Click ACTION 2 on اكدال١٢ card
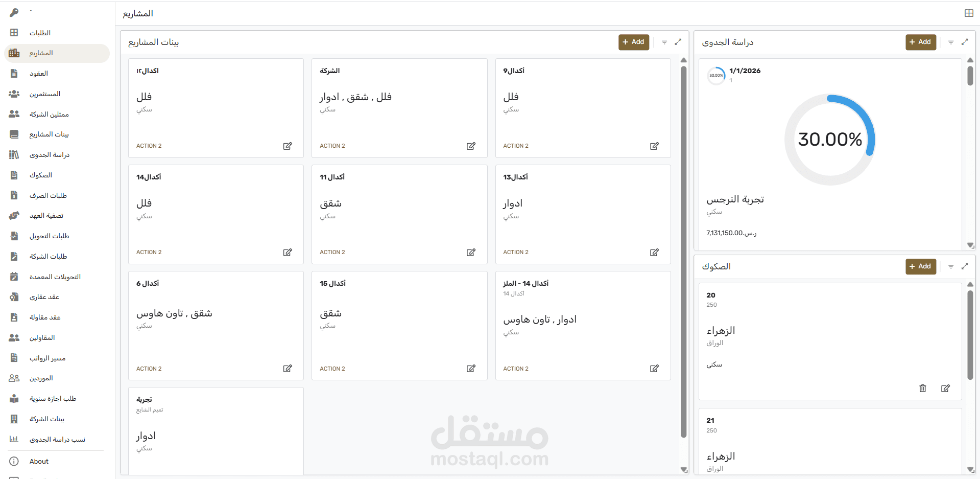This screenshot has width=980, height=479. tap(149, 146)
